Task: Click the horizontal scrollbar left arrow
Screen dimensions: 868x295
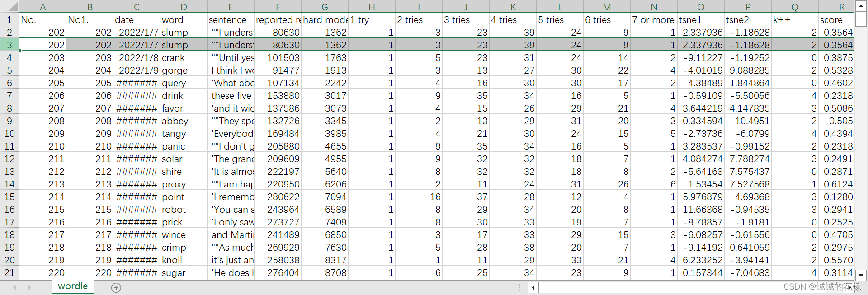Action: pos(533,287)
